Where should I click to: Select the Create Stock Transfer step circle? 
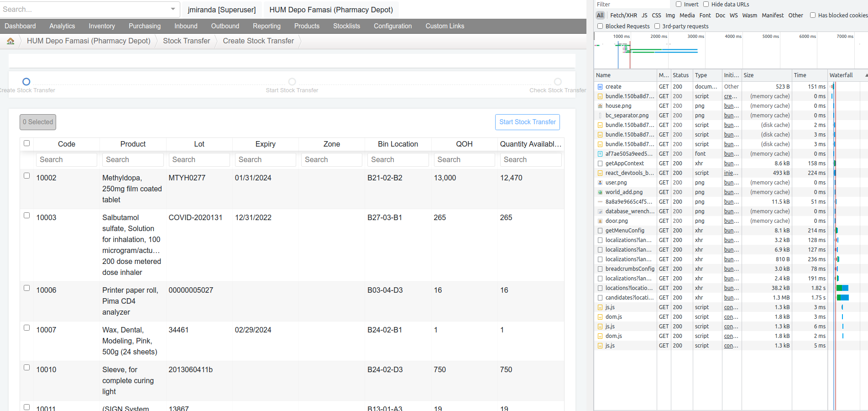tap(26, 82)
